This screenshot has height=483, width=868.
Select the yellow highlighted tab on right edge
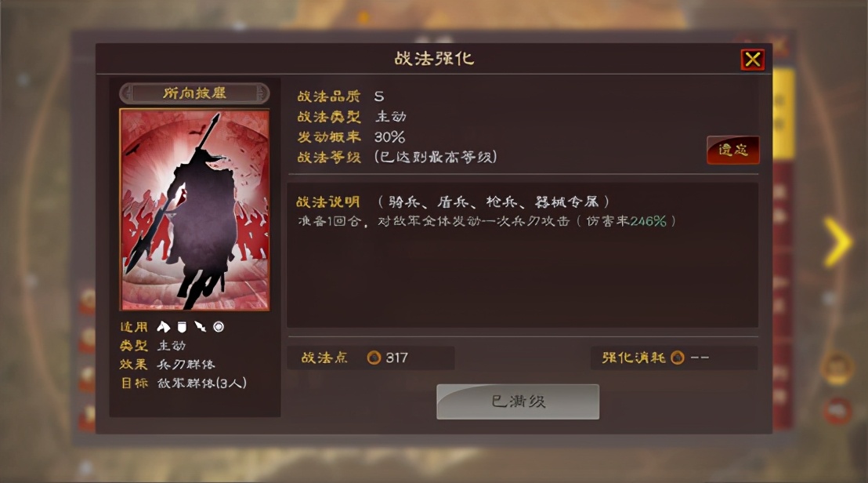click(x=783, y=114)
